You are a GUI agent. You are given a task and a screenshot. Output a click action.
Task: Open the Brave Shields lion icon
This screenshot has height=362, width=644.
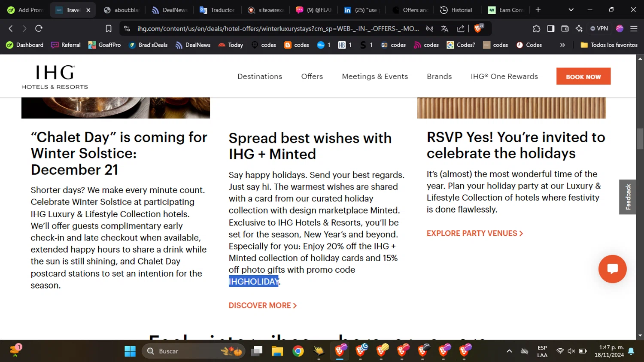pos(478,28)
